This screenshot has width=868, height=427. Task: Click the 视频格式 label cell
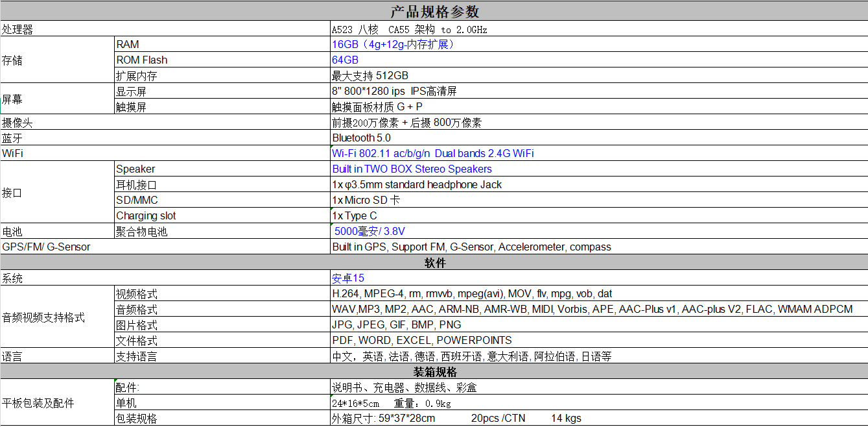[222, 294]
